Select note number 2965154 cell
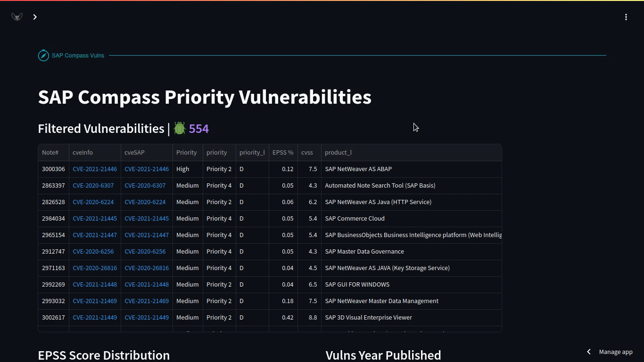 point(53,235)
